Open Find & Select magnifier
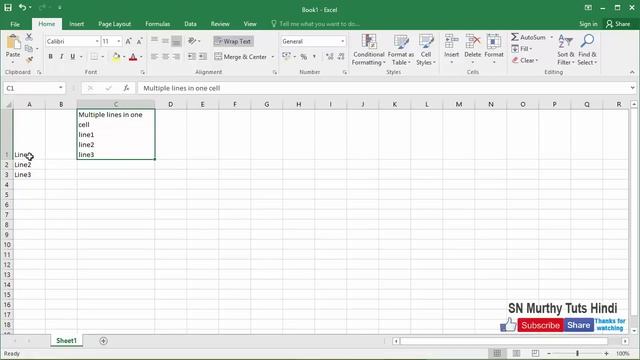640x360 pixels. pos(587,50)
